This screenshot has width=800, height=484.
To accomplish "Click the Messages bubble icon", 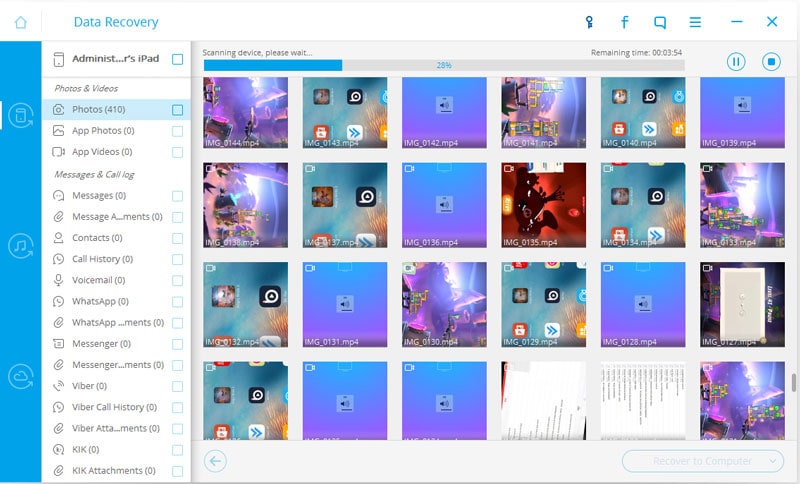I will [x=59, y=195].
